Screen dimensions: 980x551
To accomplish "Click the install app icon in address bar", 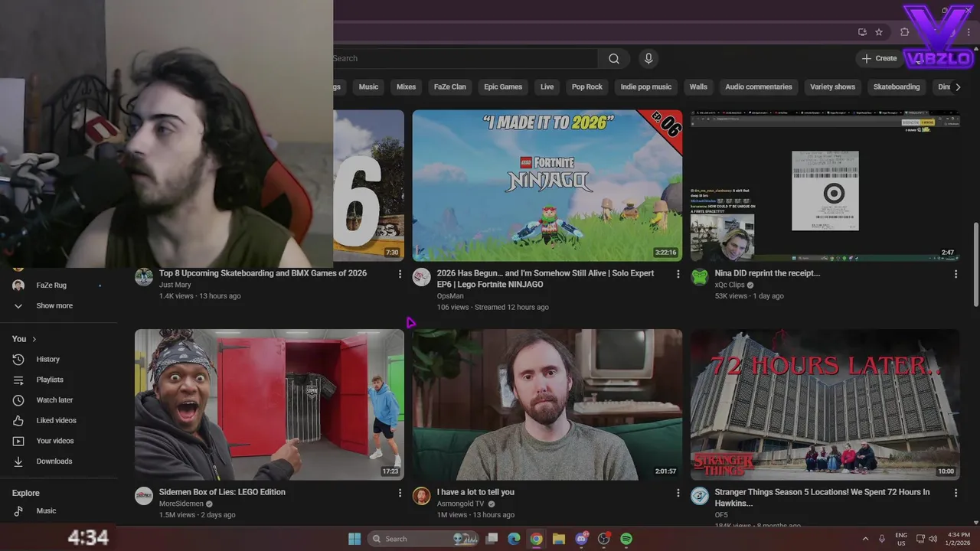I will click(862, 32).
